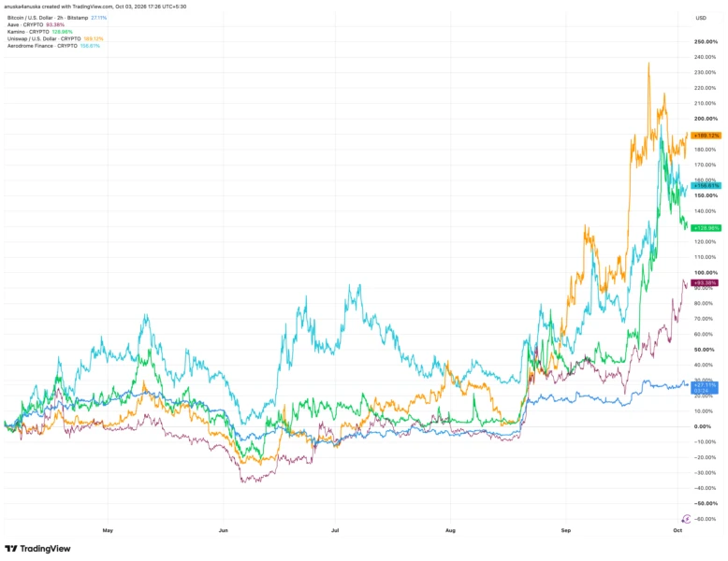Viewport: 728px width, 561px height.
Task: Click the purple lightning event icon near Oct
Action: pos(686,518)
